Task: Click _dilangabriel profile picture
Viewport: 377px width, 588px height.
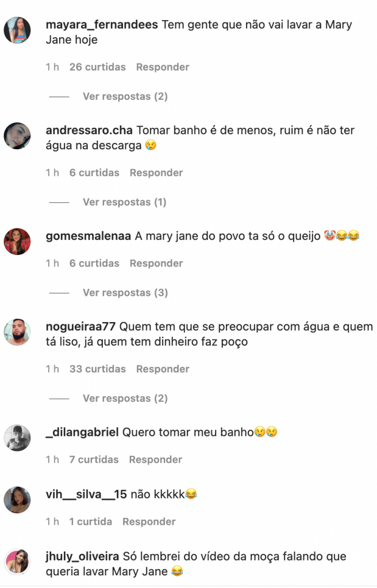Action: (x=17, y=438)
